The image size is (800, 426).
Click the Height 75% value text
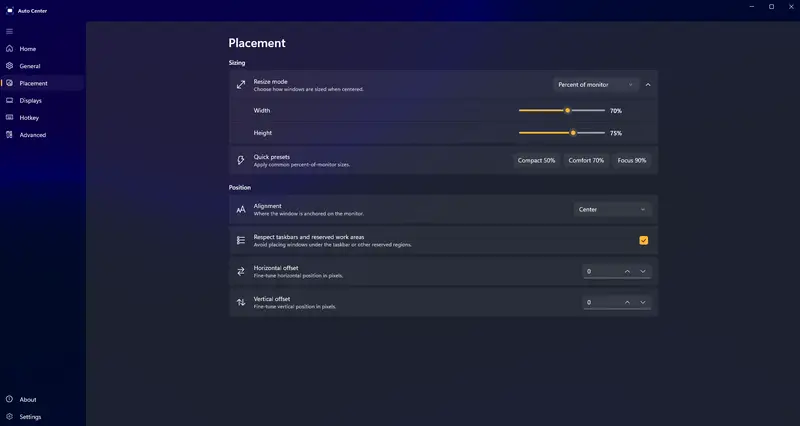click(616, 133)
